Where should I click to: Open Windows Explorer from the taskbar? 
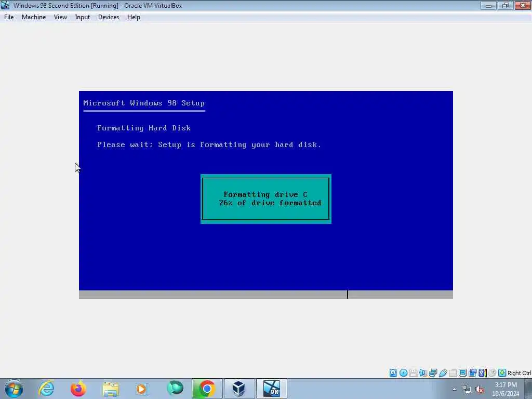111,389
